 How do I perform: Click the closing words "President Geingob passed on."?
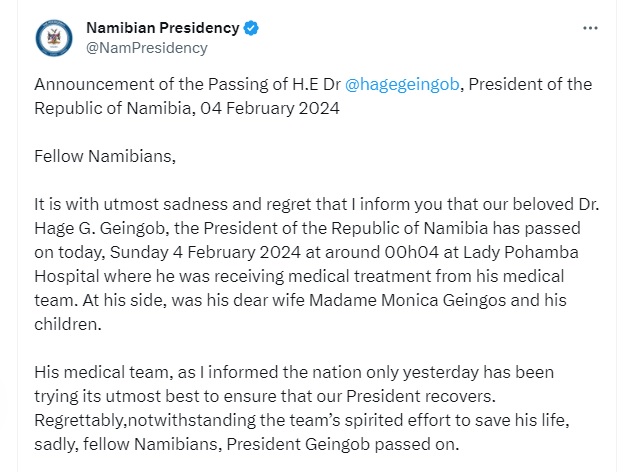(370, 445)
